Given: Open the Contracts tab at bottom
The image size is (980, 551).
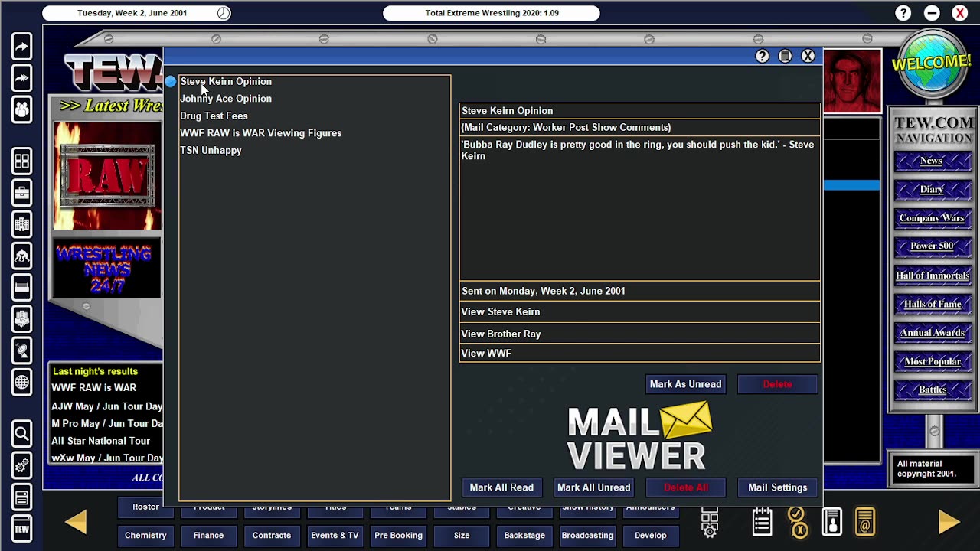Looking at the screenshot, I should [272, 536].
